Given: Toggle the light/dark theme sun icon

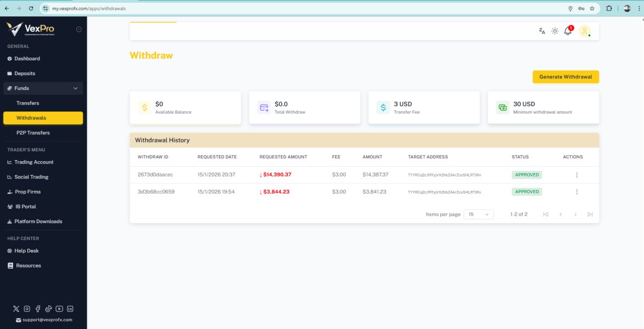Looking at the screenshot, I should tap(555, 31).
